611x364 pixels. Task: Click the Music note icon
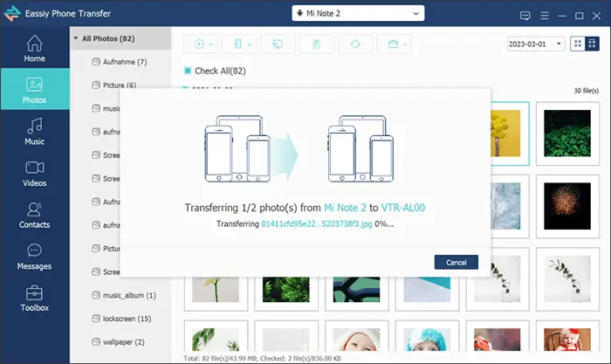pos(35,127)
